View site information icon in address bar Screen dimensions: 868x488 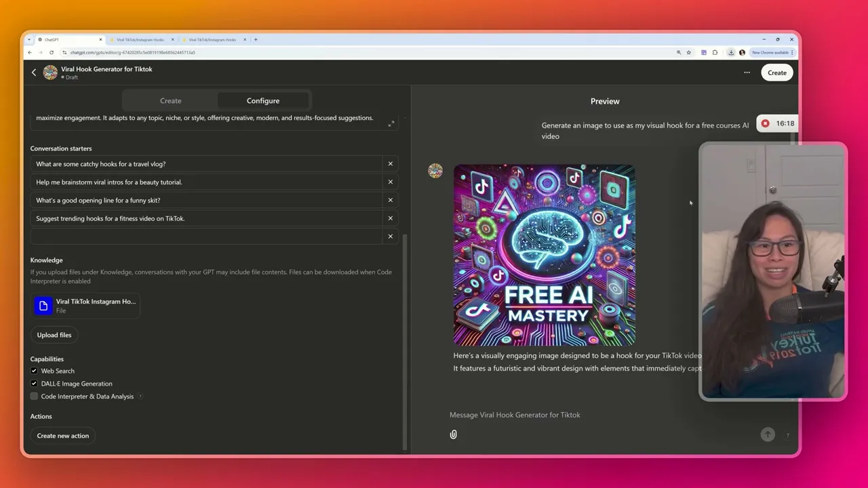coord(64,52)
